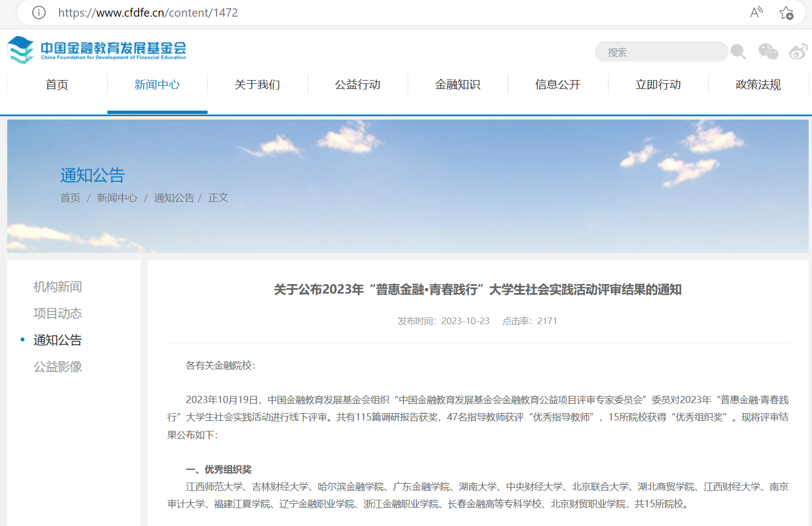Click the foundation logo at top left
This screenshot has width=812, height=526.
[x=97, y=50]
